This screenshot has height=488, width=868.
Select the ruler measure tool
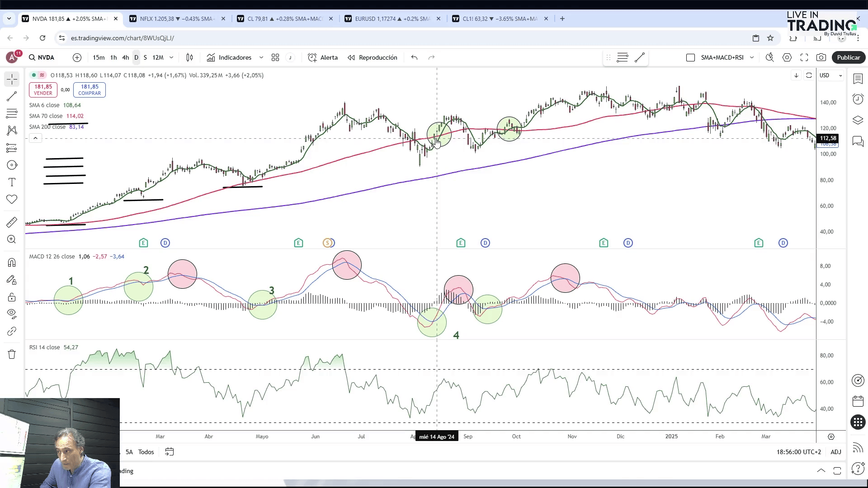tap(12, 222)
